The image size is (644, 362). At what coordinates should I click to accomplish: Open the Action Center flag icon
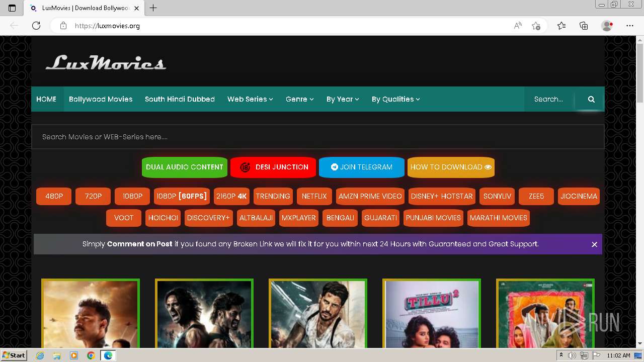tap(596, 355)
